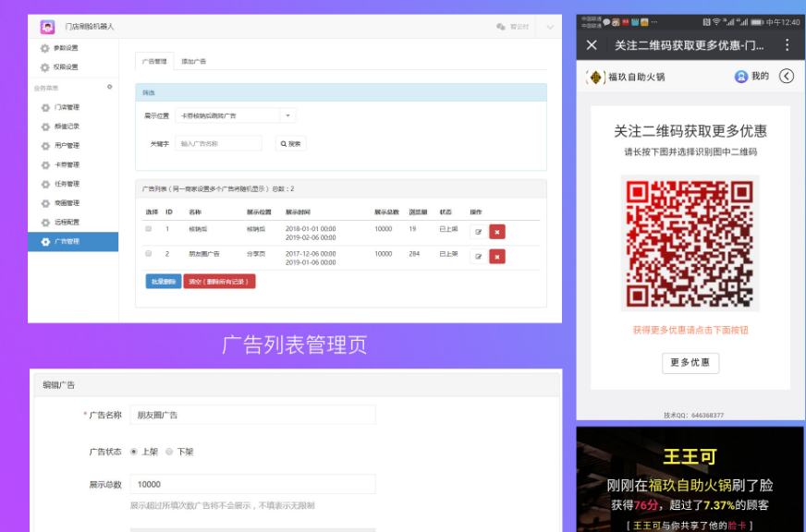Switch to the 添加广告 tab
806x532 pixels.
[194, 61]
